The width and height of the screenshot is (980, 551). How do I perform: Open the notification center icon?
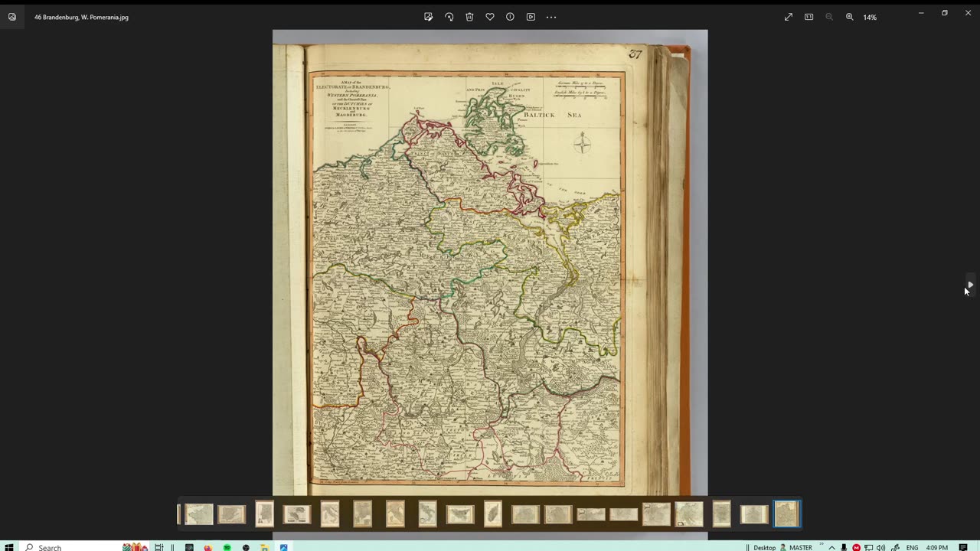pyautogui.click(x=963, y=547)
